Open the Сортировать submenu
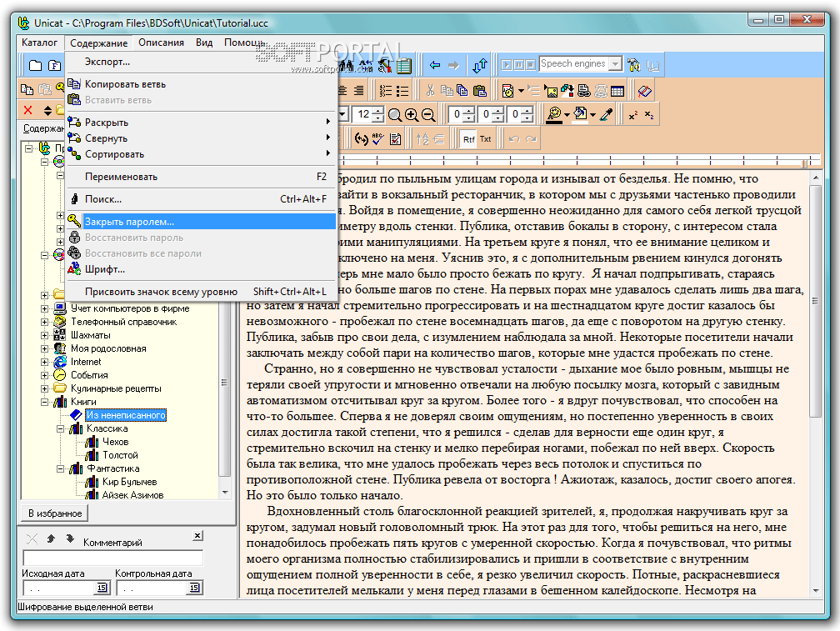 (201, 154)
